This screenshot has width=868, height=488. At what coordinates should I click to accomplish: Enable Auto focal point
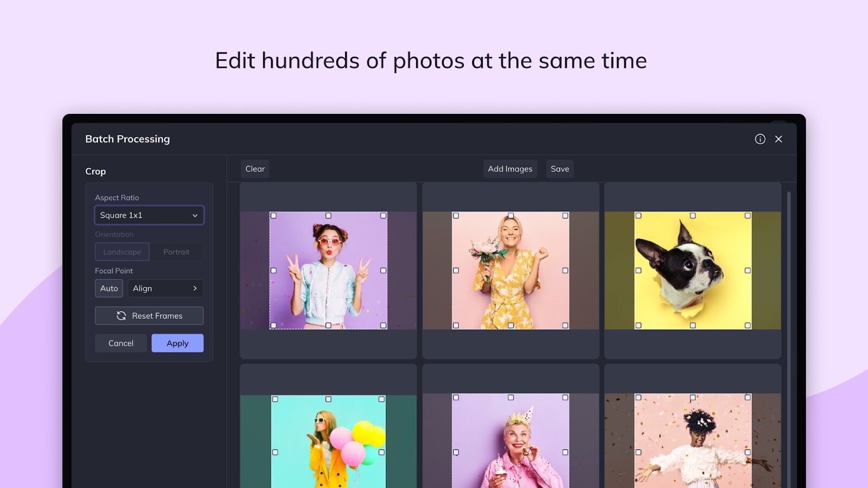(x=109, y=288)
